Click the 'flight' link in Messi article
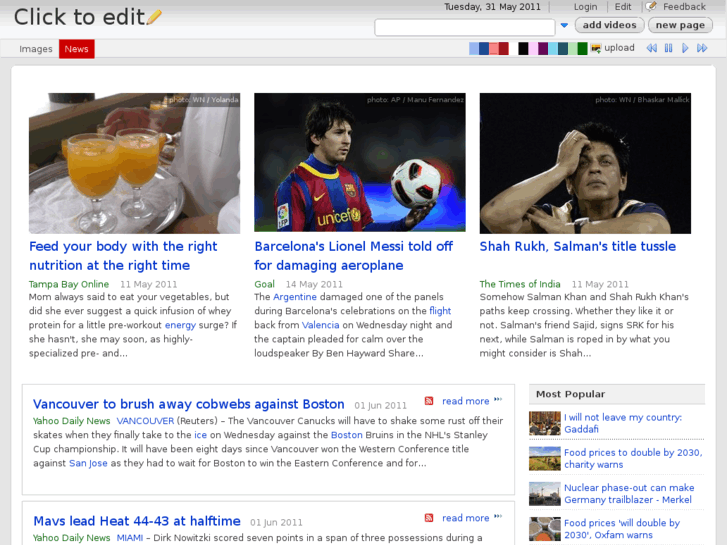 click(x=440, y=311)
